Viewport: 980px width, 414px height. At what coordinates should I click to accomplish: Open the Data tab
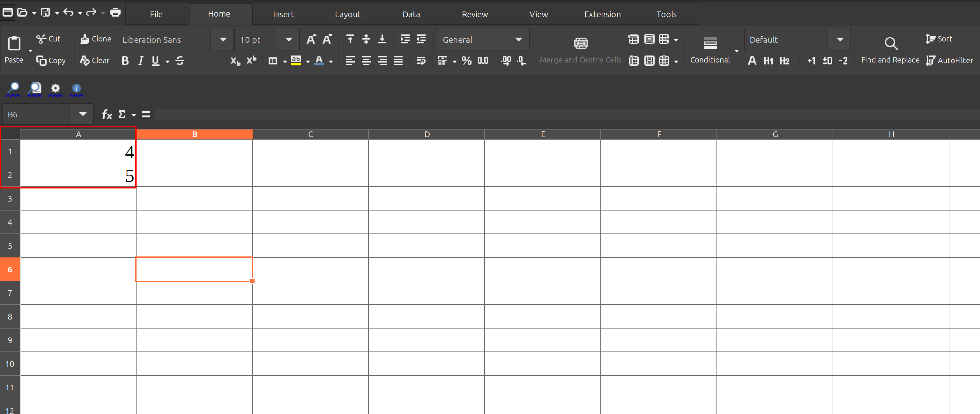pyautogui.click(x=411, y=14)
